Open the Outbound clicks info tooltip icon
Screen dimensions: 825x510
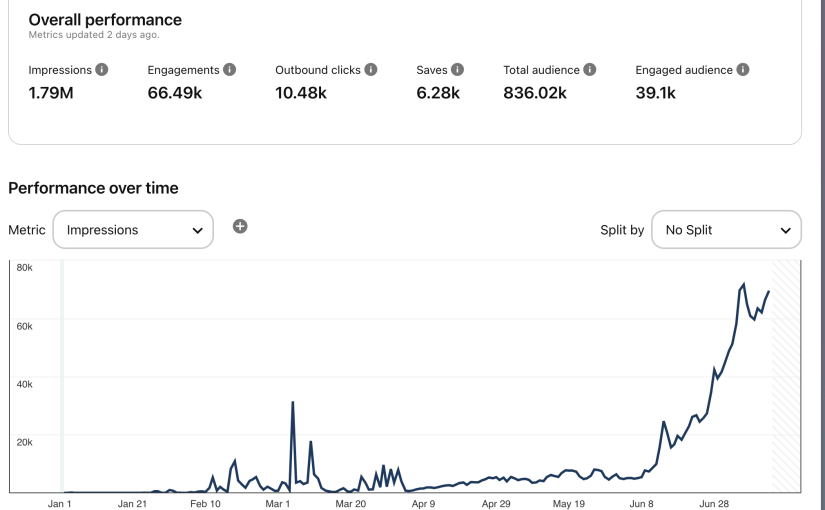pos(371,70)
